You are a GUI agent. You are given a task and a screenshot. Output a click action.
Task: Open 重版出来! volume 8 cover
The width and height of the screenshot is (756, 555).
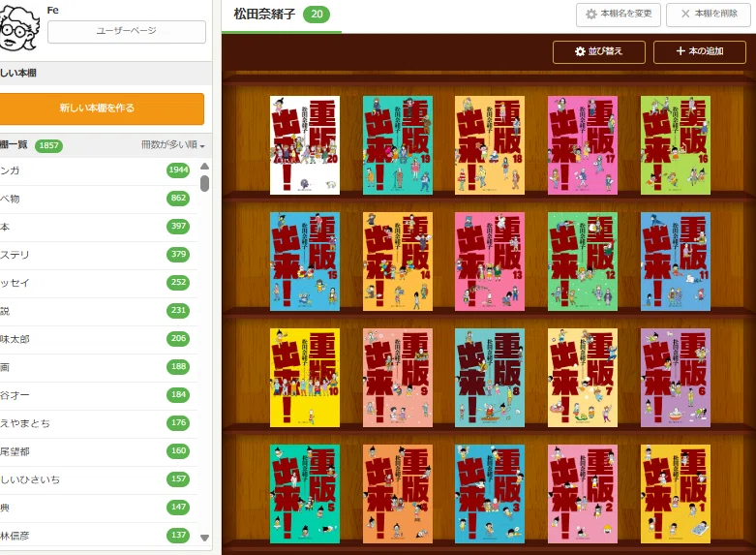490,378
